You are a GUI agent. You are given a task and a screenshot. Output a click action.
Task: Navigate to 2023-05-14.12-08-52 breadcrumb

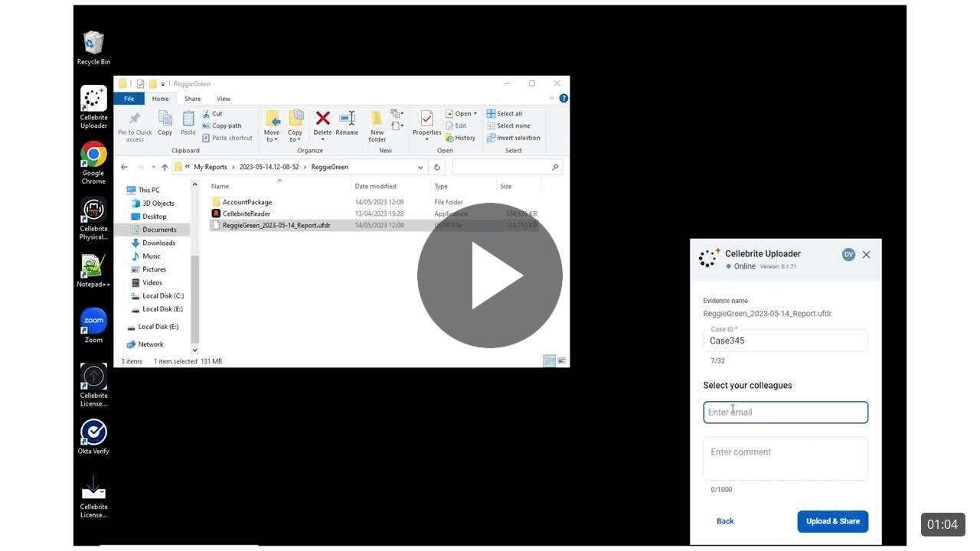[x=269, y=167]
